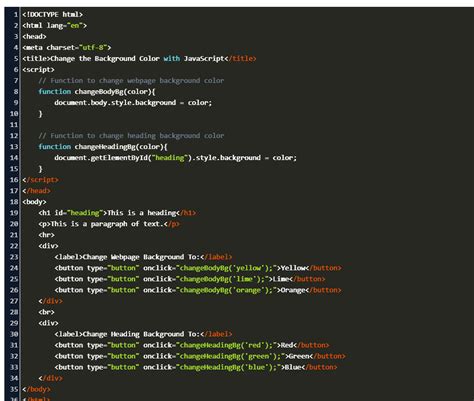
Task: Click the 'blue' argument on line 33
Action: tap(256, 366)
